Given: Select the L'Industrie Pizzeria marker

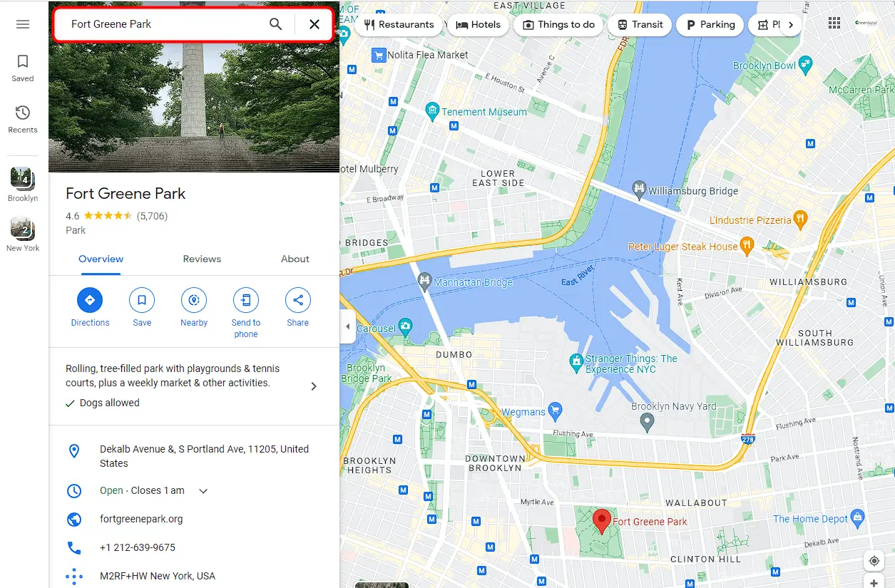Looking at the screenshot, I should (x=800, y=220).
